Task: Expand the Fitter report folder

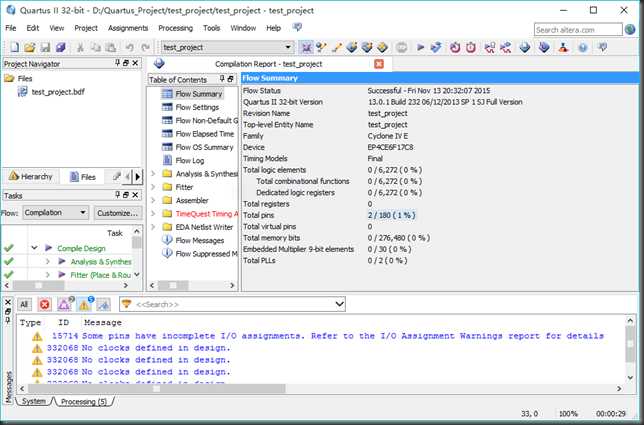Action: pos(153,187)
